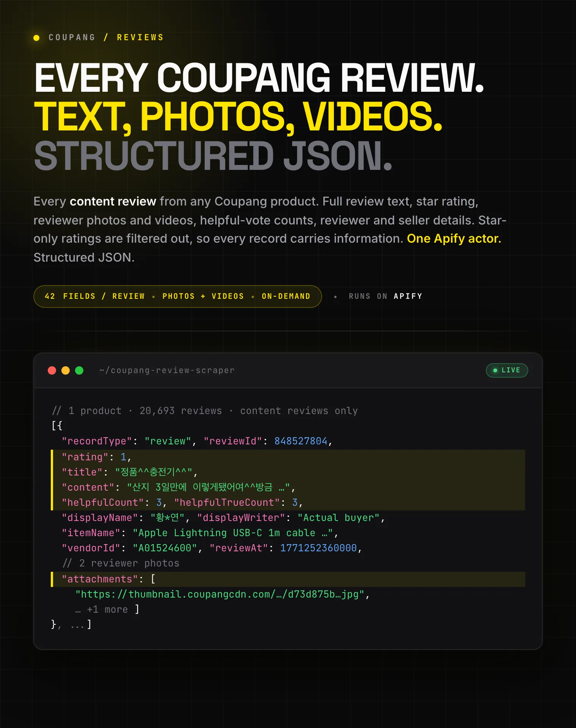Viewport: 576px width, 728px height.
Task: Click the yellow dot beside COUPANG breadcrumb
Action: click(x=36, y=38)
